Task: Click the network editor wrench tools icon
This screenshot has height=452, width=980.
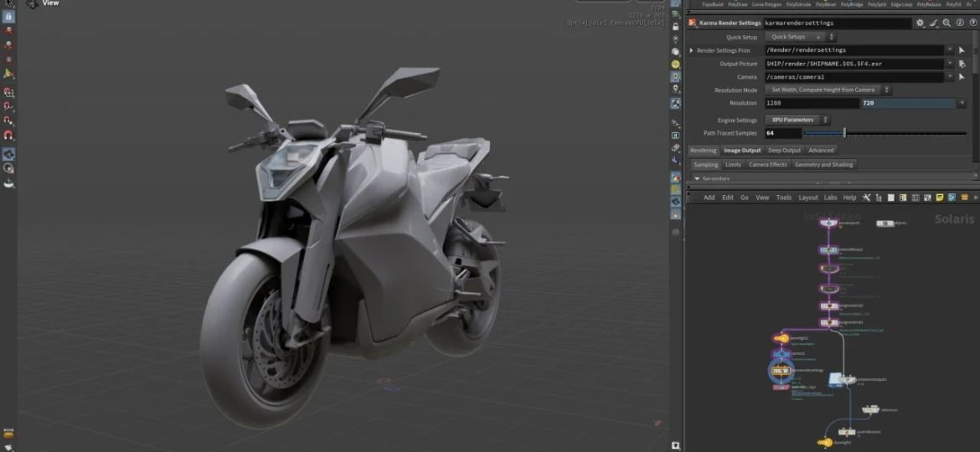Action: pos(866,198)
